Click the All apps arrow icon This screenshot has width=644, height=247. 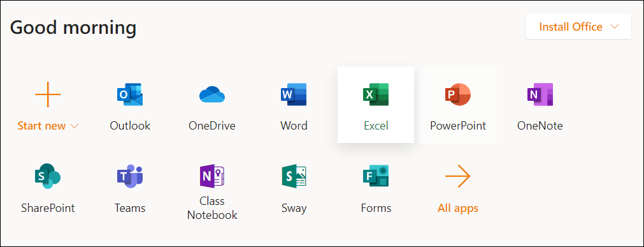(458, 176)
